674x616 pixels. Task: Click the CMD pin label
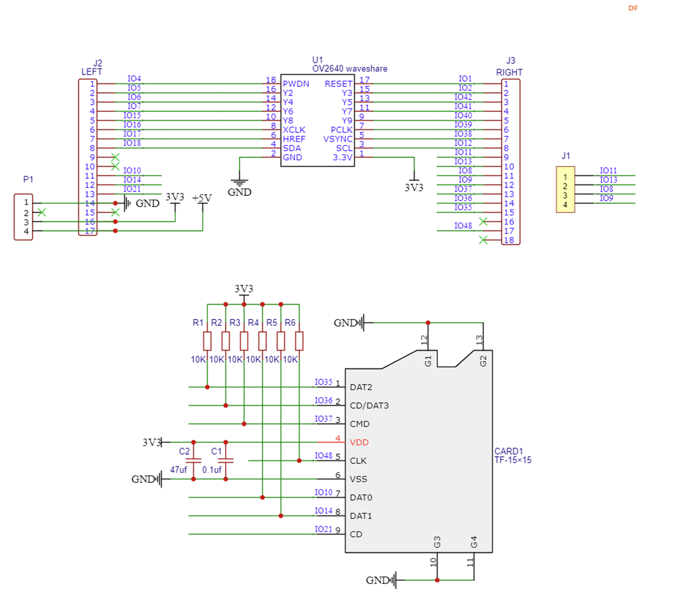(x=359, y=424)
